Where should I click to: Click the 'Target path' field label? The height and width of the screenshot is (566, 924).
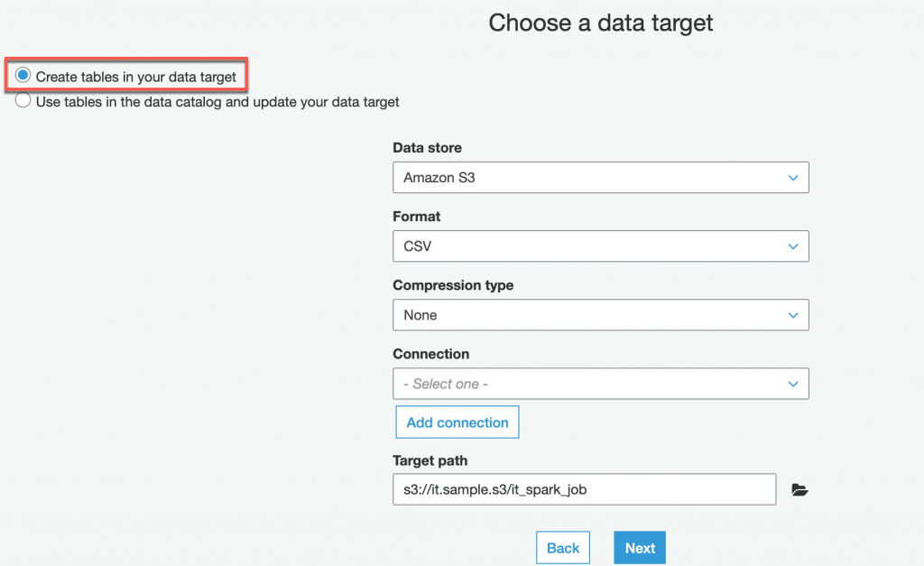(430, 460)
